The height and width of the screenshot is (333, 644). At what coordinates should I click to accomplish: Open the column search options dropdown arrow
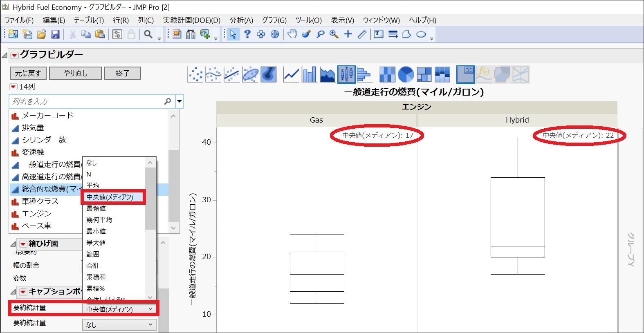coord(179,101)
